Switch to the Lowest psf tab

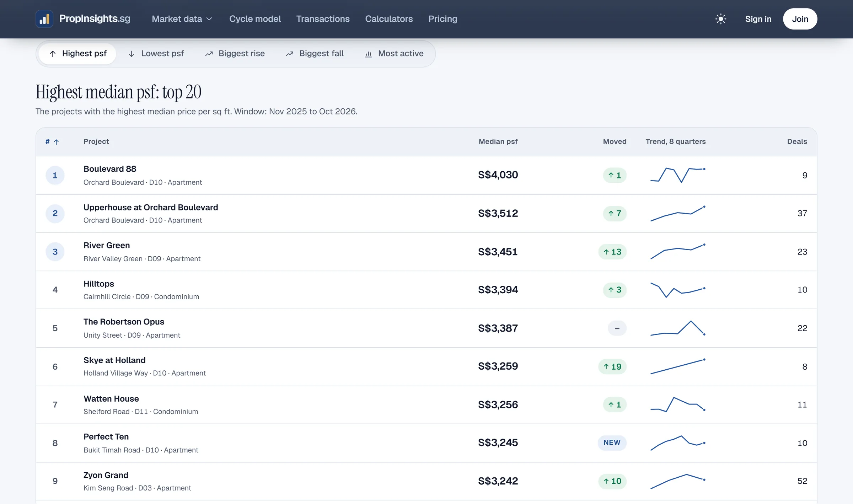[156, 54]
